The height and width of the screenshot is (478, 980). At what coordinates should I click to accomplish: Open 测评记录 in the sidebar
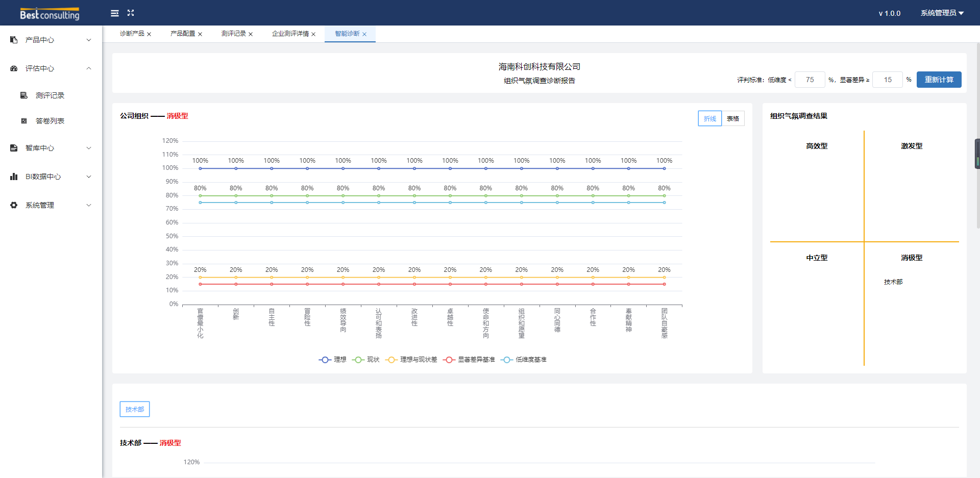pos(51,95)
